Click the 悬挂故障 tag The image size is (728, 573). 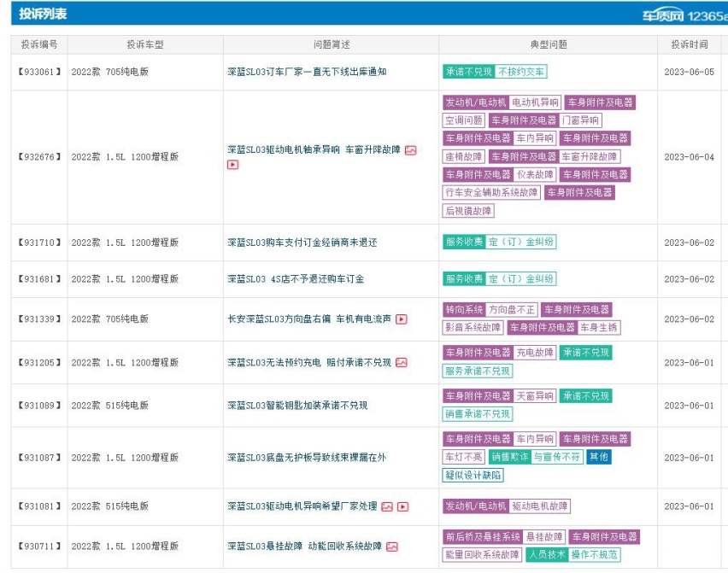point(544,537)
